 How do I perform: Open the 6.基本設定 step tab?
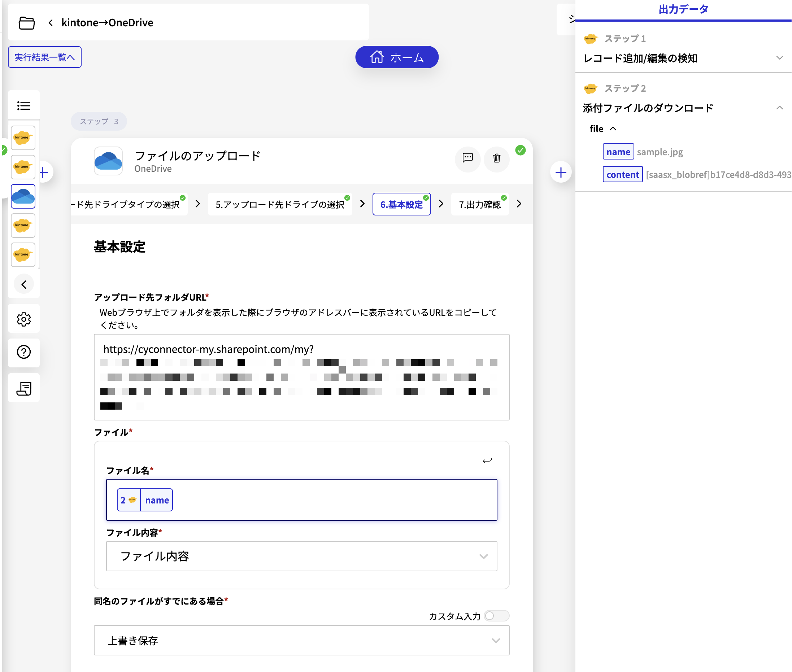coord(401,204)
